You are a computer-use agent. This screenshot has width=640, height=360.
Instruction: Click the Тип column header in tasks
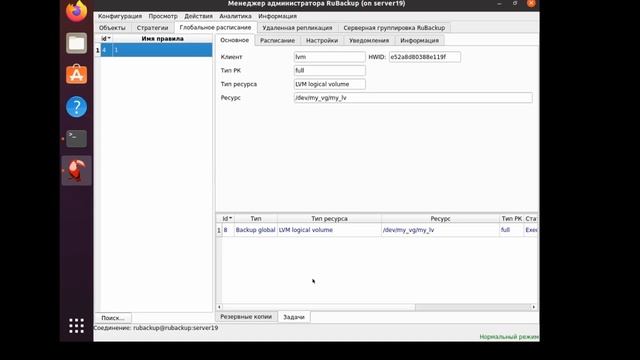pos(256,219)
